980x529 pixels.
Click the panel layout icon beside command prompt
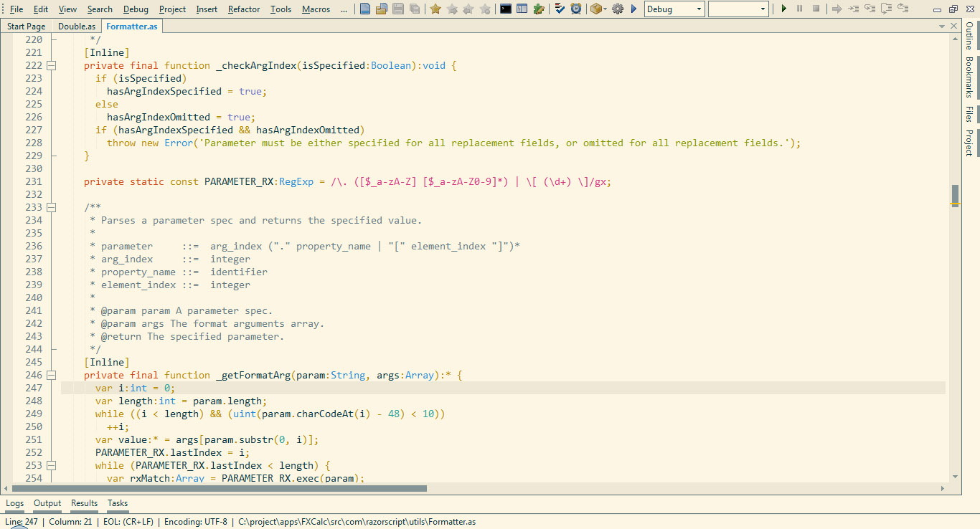tap(522, 9)
